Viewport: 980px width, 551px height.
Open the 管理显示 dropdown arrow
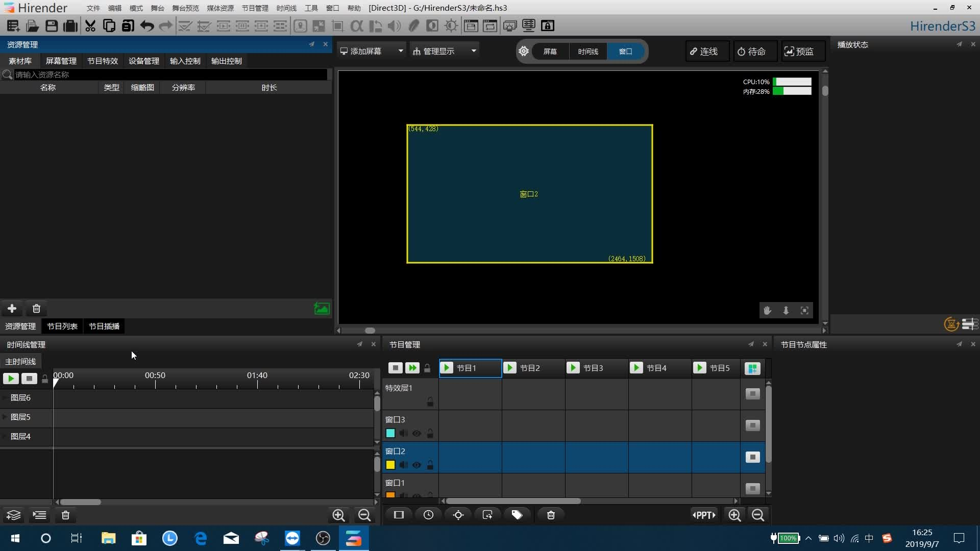474,51
